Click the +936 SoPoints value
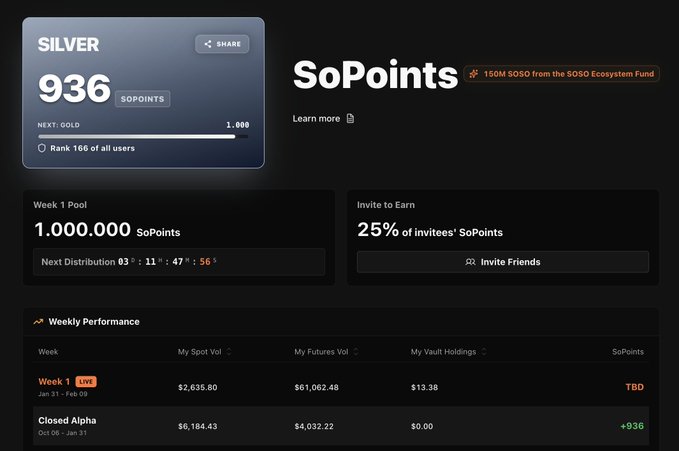This screenshot has width=679, height=451. (632, 426)
